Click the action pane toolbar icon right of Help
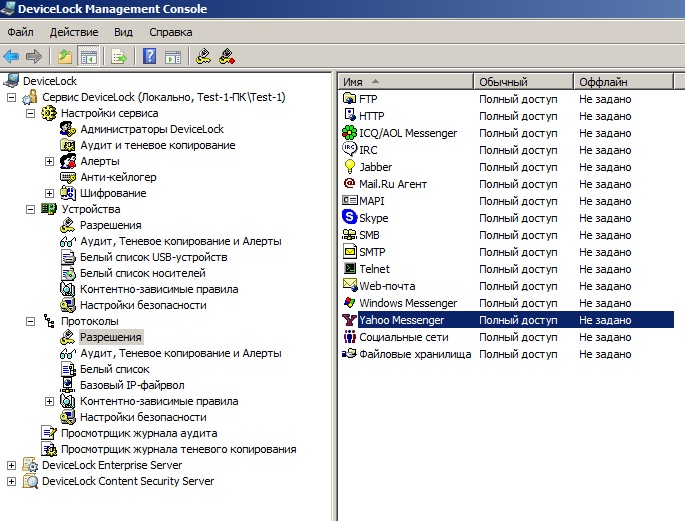This screenshot has height=521, width=685. click(x=173, y=57)
